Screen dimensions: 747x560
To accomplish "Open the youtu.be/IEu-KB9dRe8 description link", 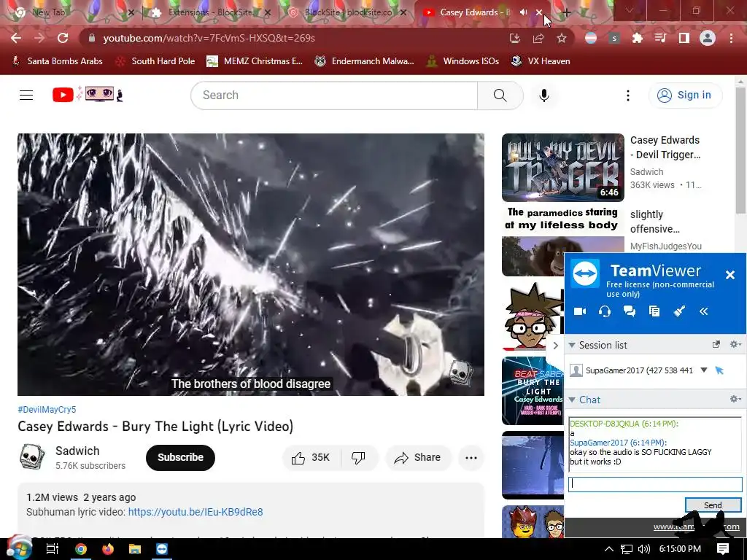I will 196,512.
